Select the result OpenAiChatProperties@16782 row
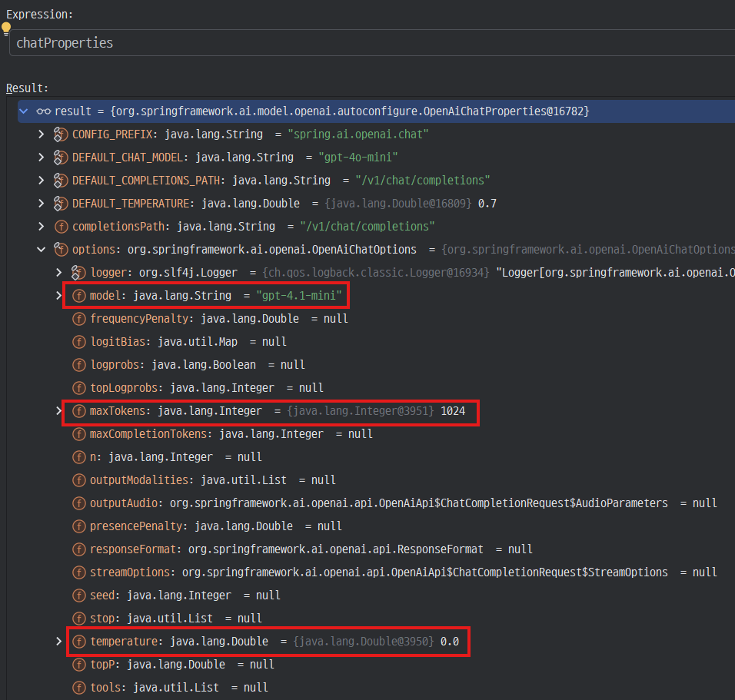Viewport: 735px width, 700px height. point(376,111)
